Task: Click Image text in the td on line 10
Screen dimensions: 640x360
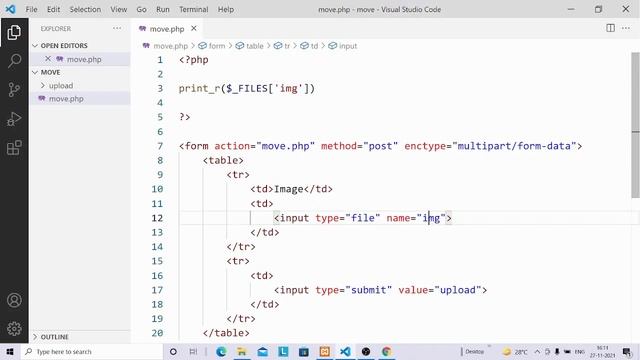Action: pos(289,189)
